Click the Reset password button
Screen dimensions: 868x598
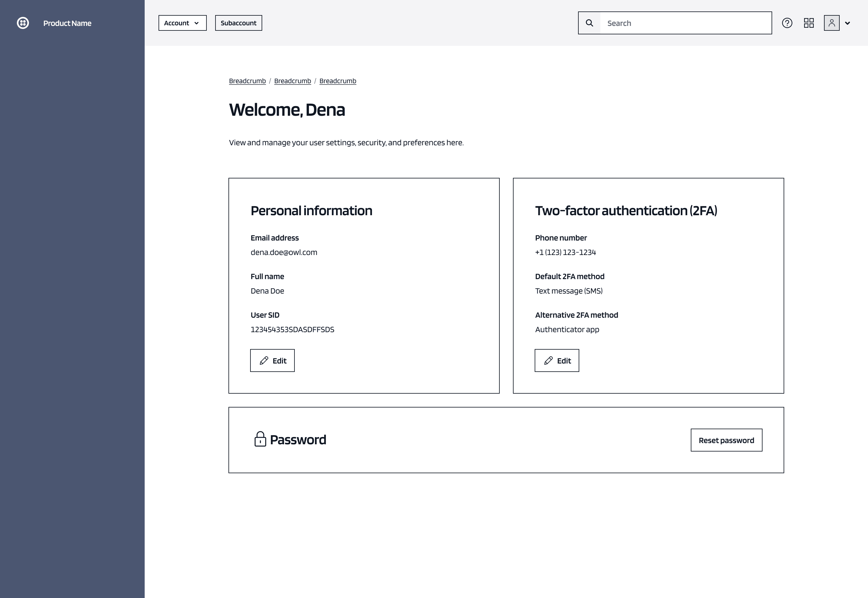[x=726, y=440]
